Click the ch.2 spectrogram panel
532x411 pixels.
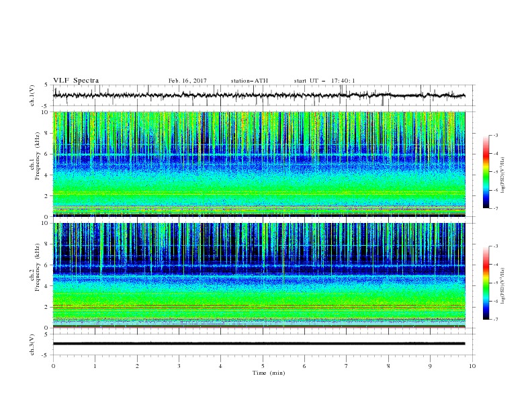click(x=259, y=275)
